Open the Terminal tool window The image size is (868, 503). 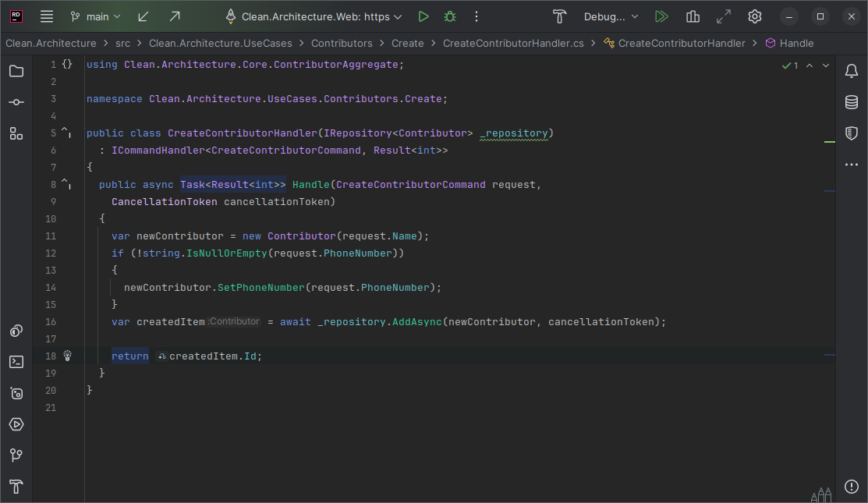[16, 361]
